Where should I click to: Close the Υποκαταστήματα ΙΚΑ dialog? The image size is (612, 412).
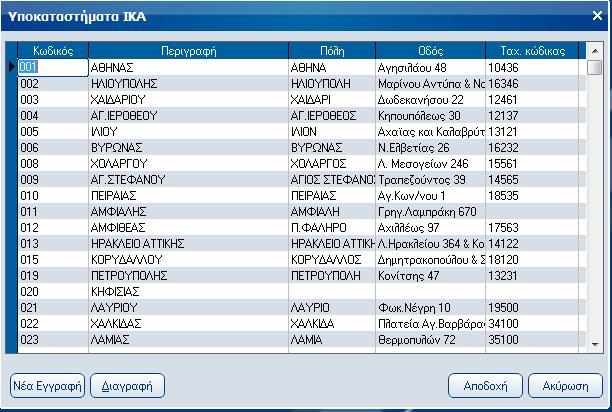point(597,16)
